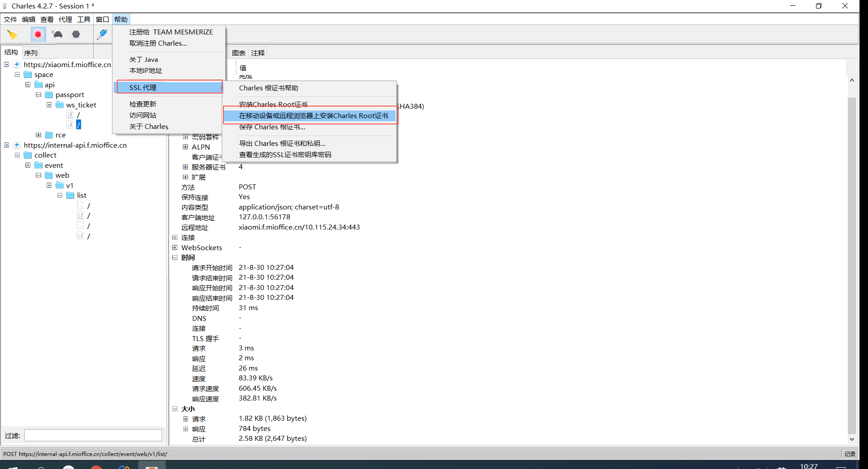
Task: Click the 帮助 menu
Action: coord(121,19)
